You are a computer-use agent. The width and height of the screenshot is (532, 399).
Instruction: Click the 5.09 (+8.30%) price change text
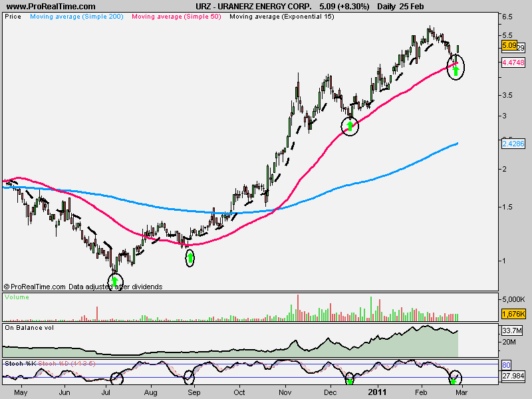click(344, 6)
